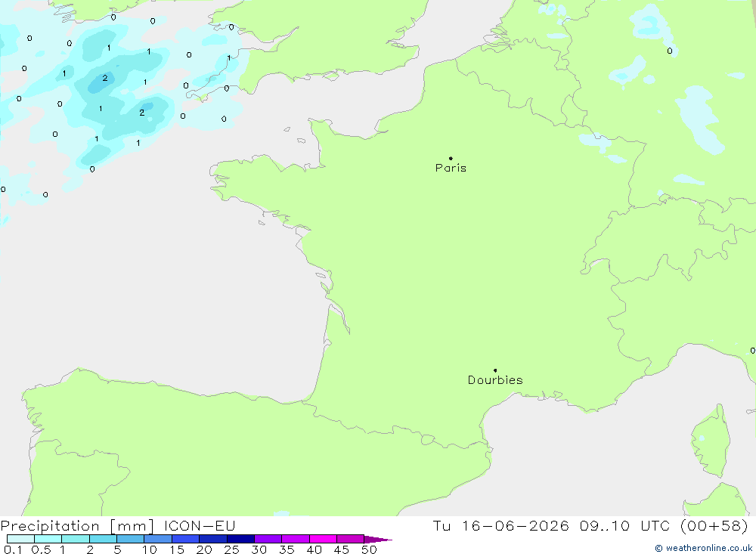756x554 pixels.
Task: Click the legend value 0.1
Action: point(13,549)
